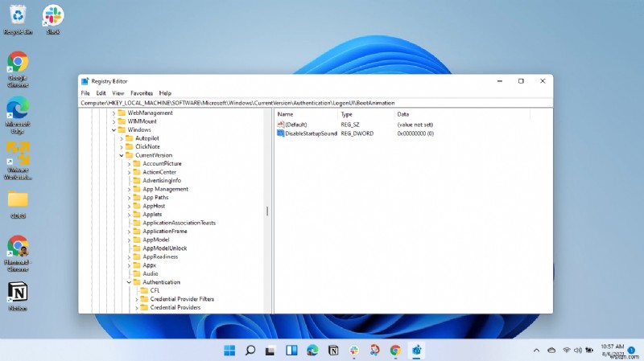Collapse the CurrentVersion key
This screenshot has width=644, height=361.
tap(122, 155)
